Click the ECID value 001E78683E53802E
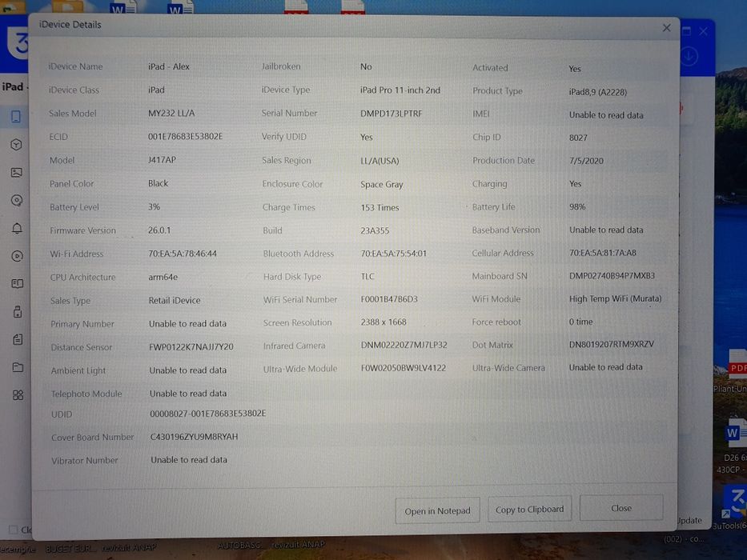Image resolution: width=747 pixels, height=560 pixels. pos(185,136)
